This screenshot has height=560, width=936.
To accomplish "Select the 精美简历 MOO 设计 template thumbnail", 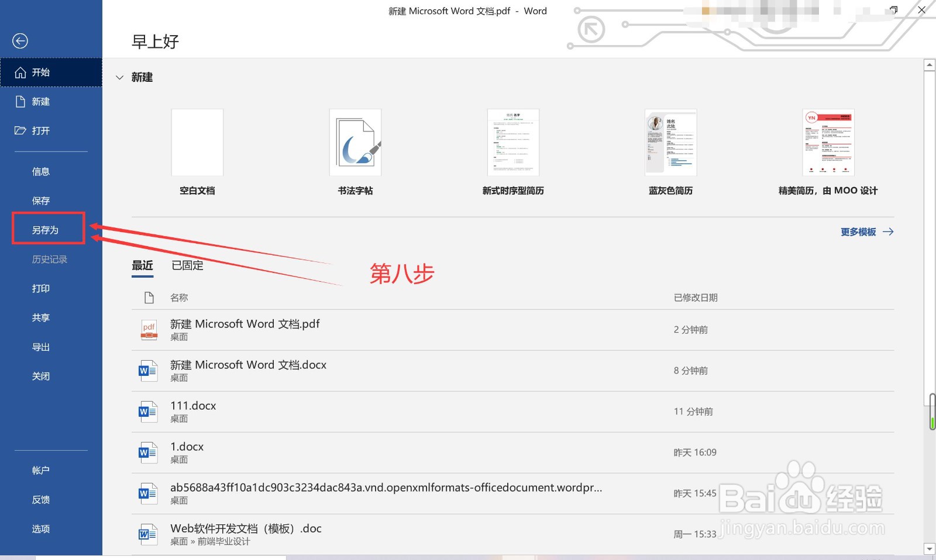I will [828, 142].
